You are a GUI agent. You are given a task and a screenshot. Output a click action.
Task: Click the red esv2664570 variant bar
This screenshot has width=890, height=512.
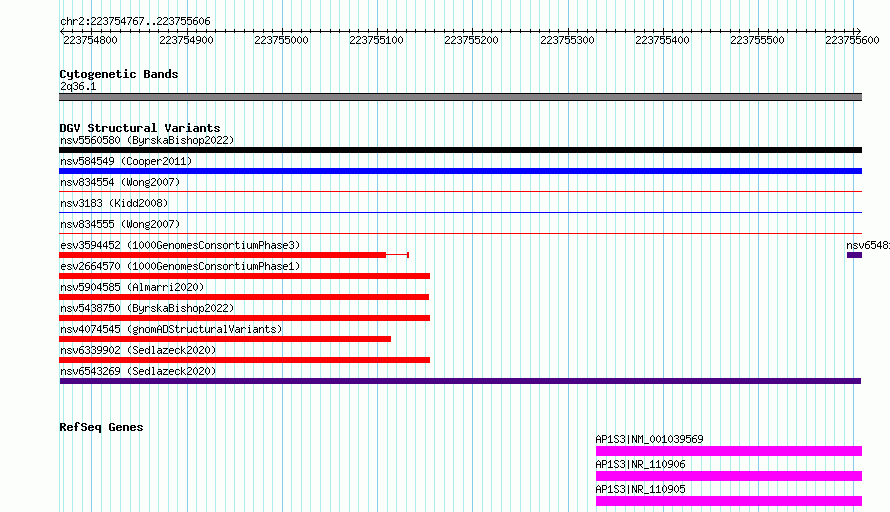point(245,276)
